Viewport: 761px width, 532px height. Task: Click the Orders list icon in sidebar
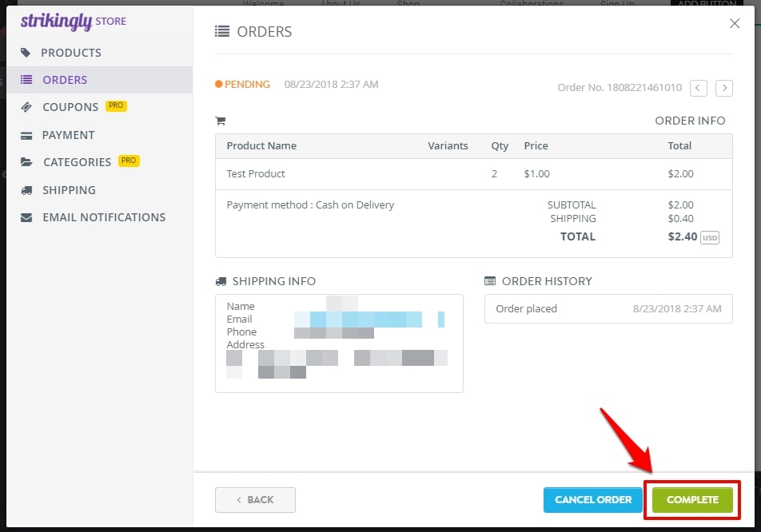tap(25, 79)
